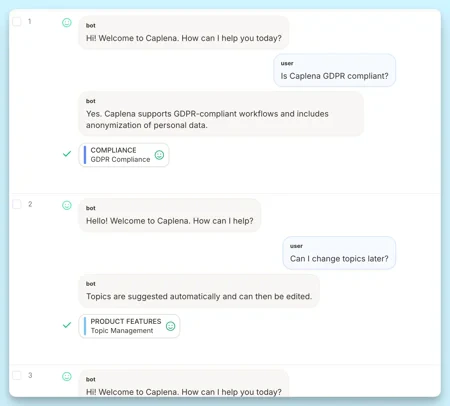
Task: Click the row number 2 label
Action: pyautogui.click(x=30, y=204)
